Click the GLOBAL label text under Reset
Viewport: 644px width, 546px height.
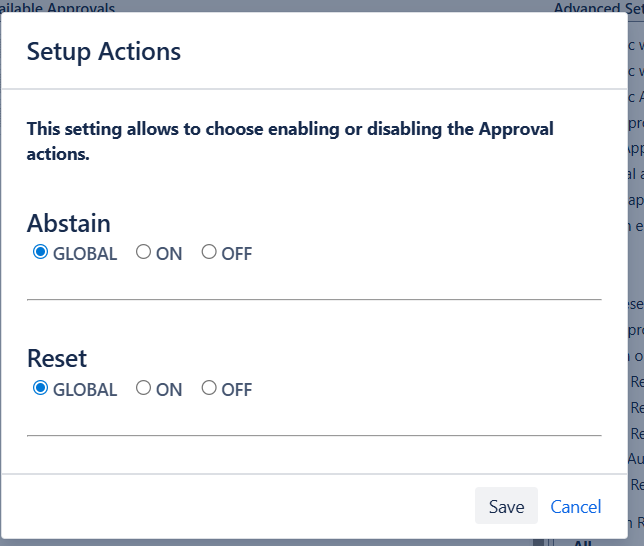pos(85,390)
